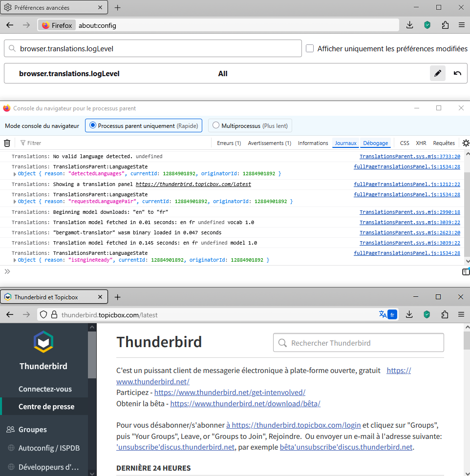Click the Firefox identity badge in address bar
This screenshot has width=470, height=476.
click(57, 25)
